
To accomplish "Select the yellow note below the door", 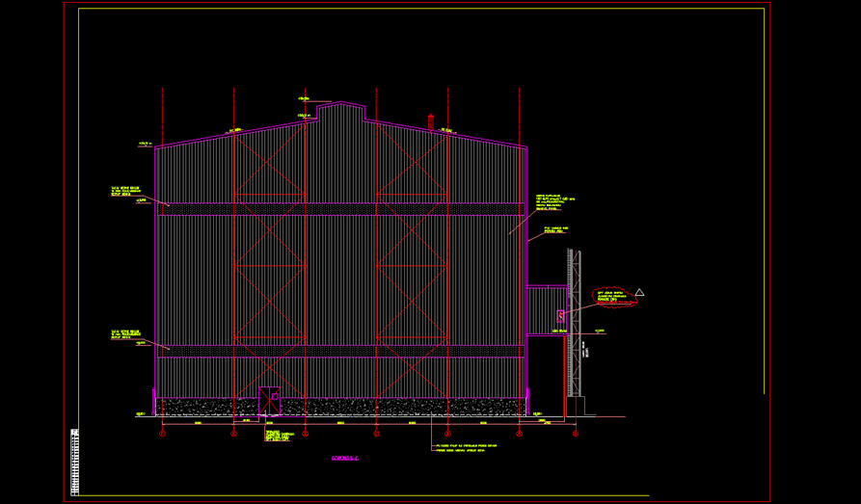I will coord(279,436).
